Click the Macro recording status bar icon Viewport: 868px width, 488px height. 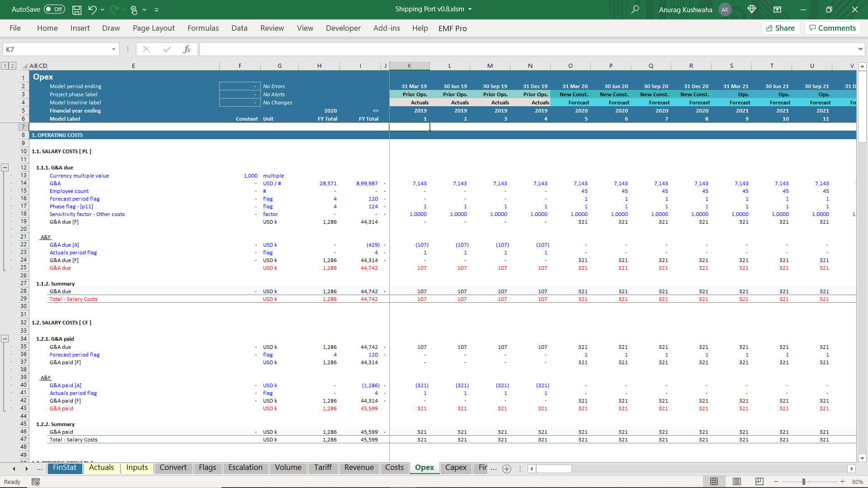tap(36, 482)
